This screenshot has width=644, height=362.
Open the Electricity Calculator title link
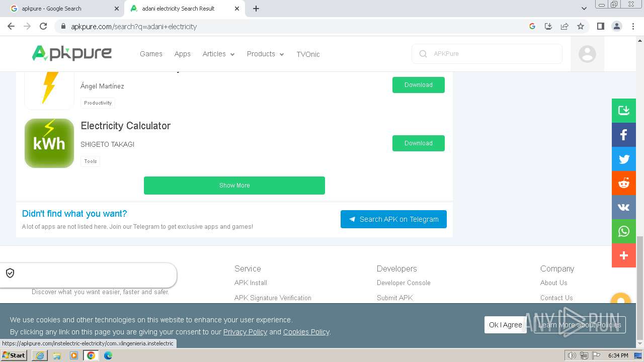125,126
